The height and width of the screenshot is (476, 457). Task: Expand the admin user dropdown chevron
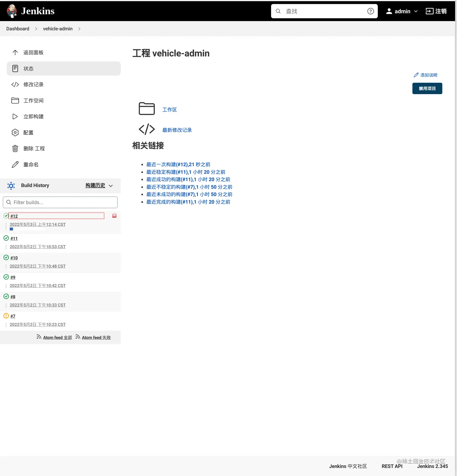(416, 11)
